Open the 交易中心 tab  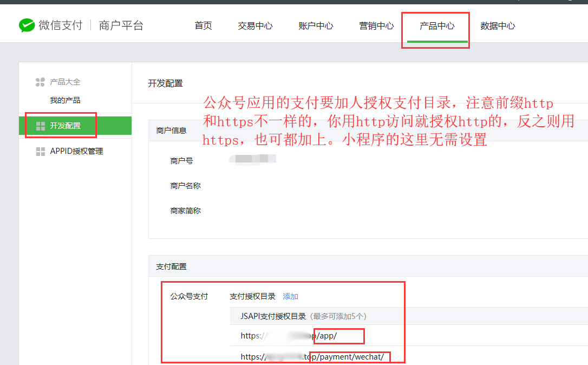pyautogui.click(x=255, y=26)
